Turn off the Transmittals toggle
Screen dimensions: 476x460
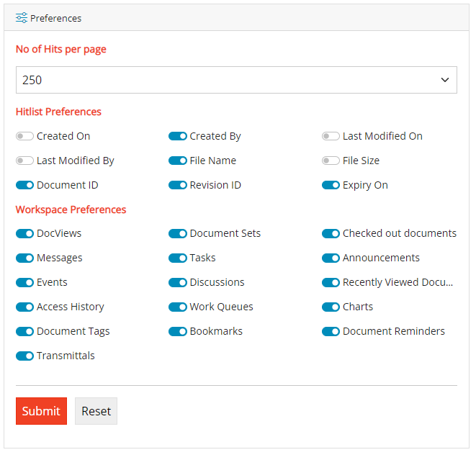[25, 356]
